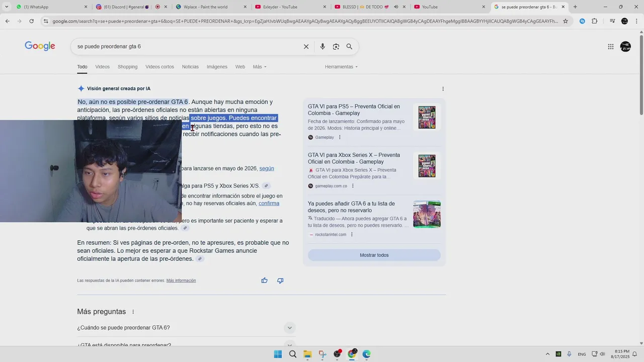Switch to the Web tab

coord(240,67)
